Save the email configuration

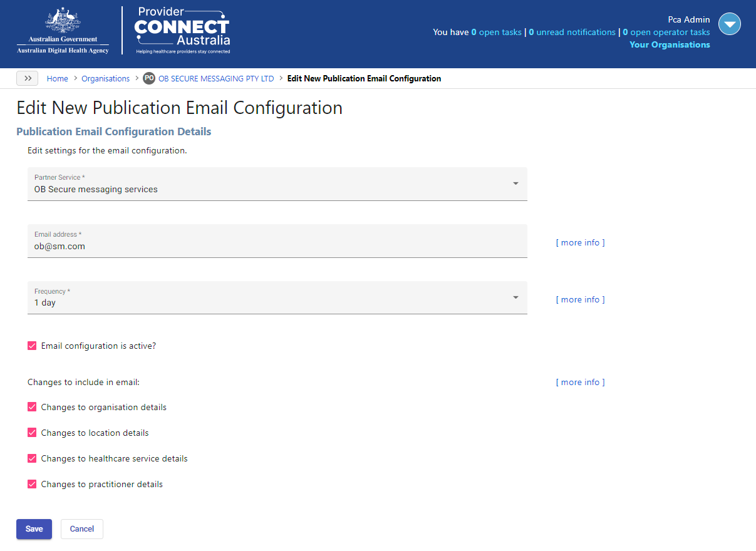pyautogui.click(x=34, y=528)
